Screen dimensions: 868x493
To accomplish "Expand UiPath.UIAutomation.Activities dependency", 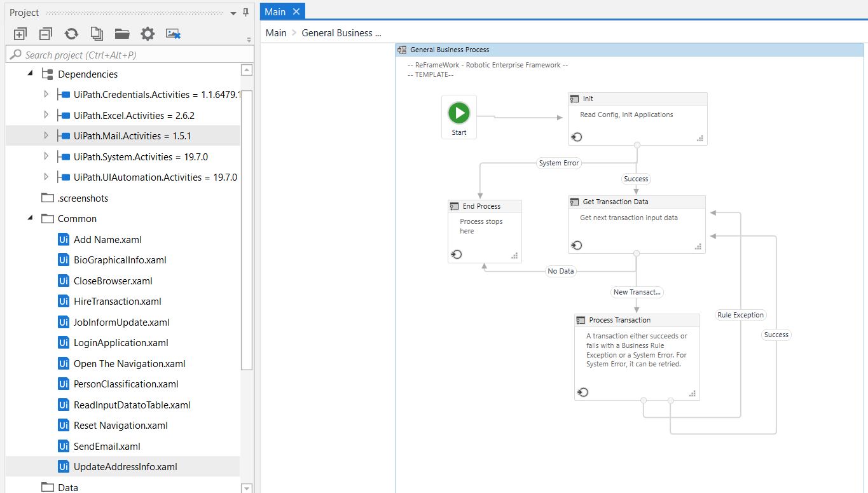I will (46, 177).
